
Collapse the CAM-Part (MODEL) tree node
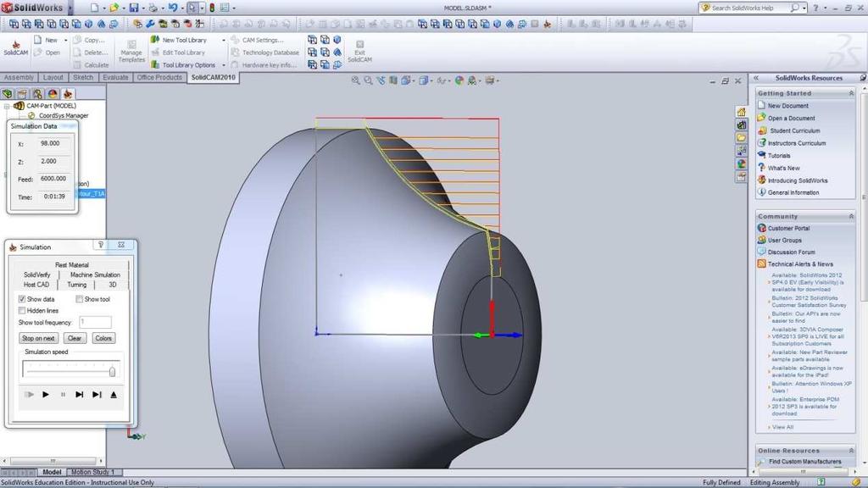tap(7, 106)
